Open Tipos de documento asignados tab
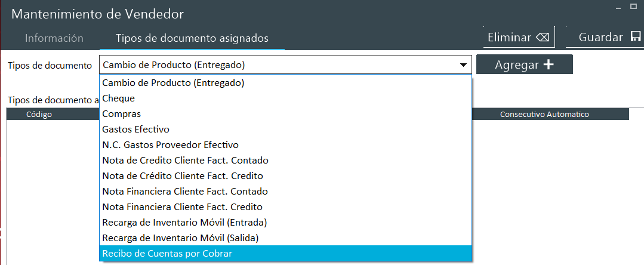The height and width of the screenshot is (265, 644). pos(192,38)
